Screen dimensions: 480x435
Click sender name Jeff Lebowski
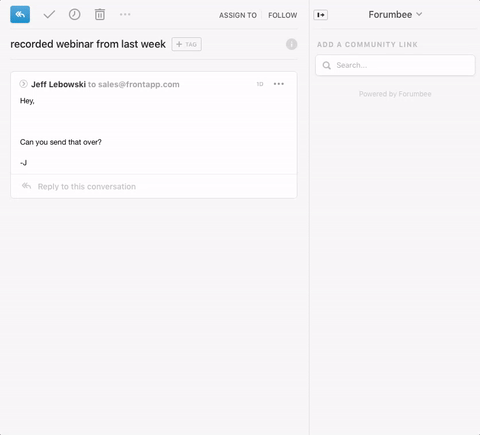coord(58,84)
